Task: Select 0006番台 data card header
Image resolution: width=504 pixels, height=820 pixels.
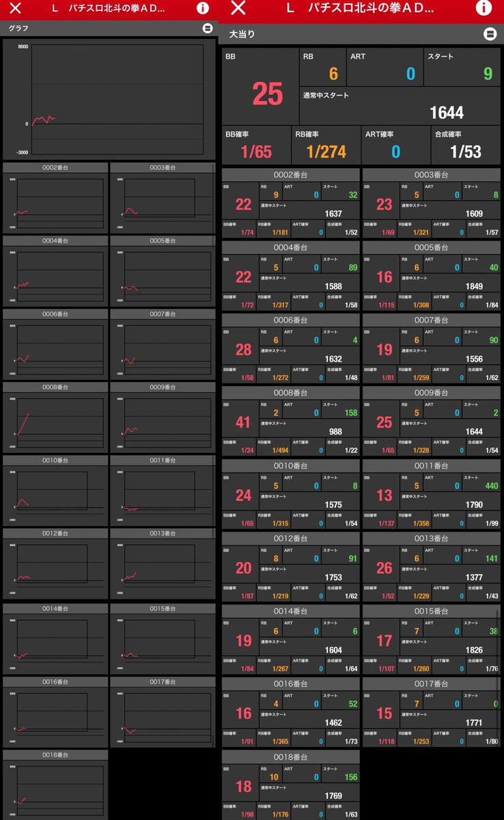Action: tap(290, 320)
